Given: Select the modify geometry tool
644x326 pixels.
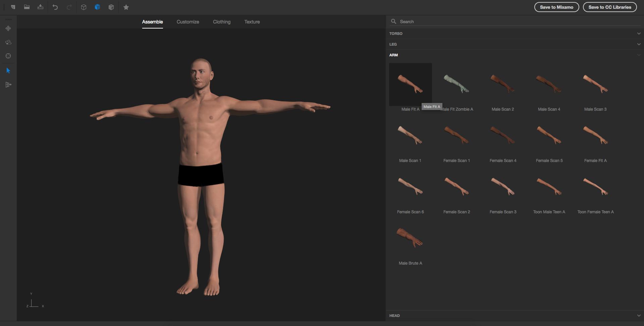Looking at the screenshot, I should point(8,85).
